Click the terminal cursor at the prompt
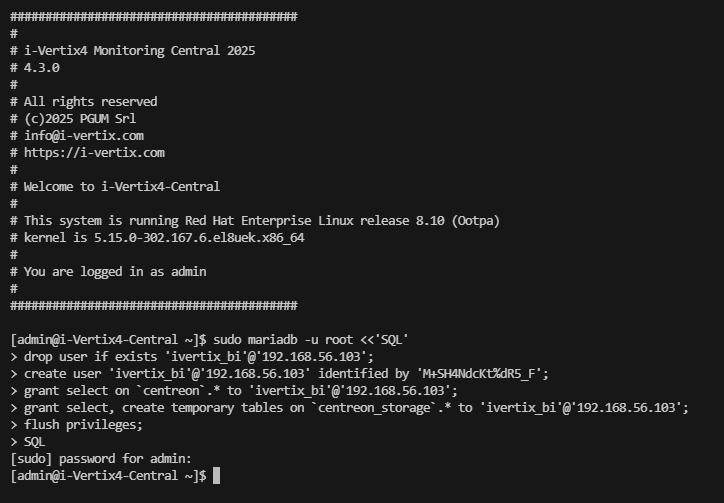The height and width of the screenshot is (503, 724). (217, 476)
